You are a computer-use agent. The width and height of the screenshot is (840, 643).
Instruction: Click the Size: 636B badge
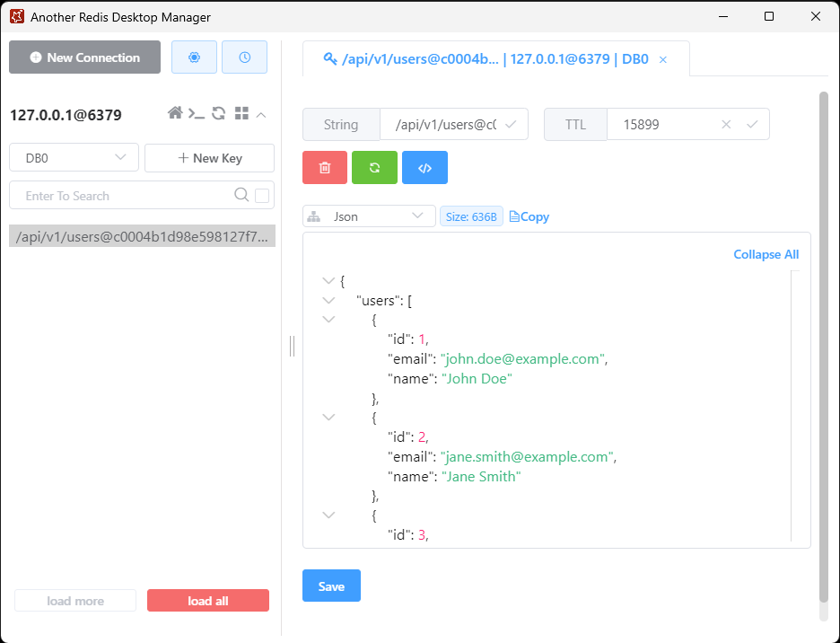coord(471,216)
